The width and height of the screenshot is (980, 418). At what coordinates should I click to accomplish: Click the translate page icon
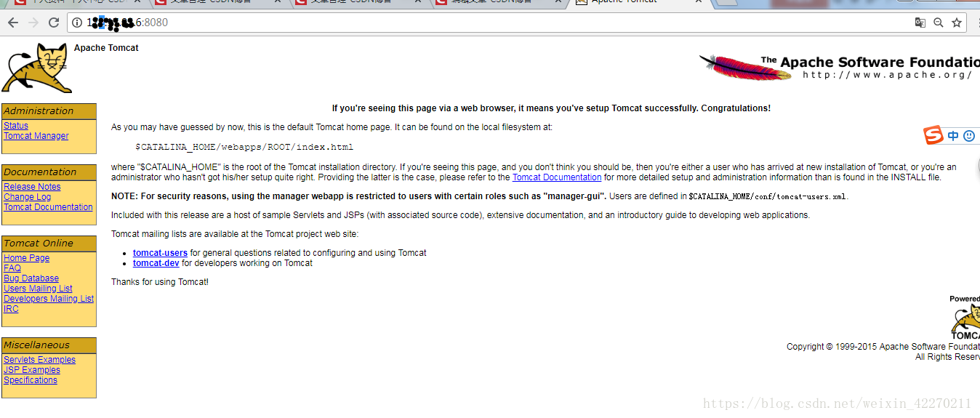[920, 23]
